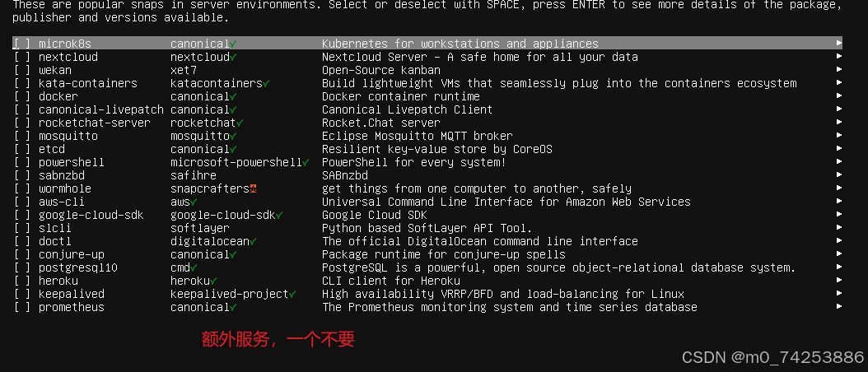Open details arrow on the etcd row

839,149
